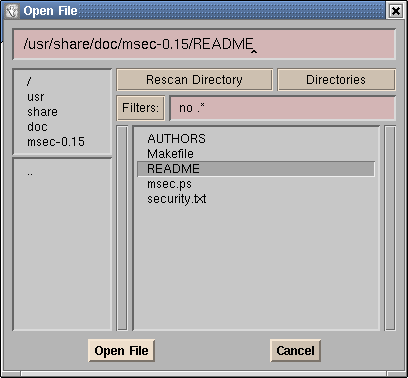The width and height of the screenshot is (408, 378).
Task: Select the security.txt file
Action: pyautogui.click(x=177, y=199)
